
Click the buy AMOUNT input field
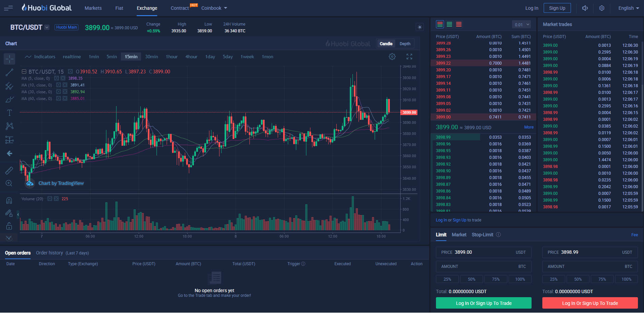click(x=484, y=267)
